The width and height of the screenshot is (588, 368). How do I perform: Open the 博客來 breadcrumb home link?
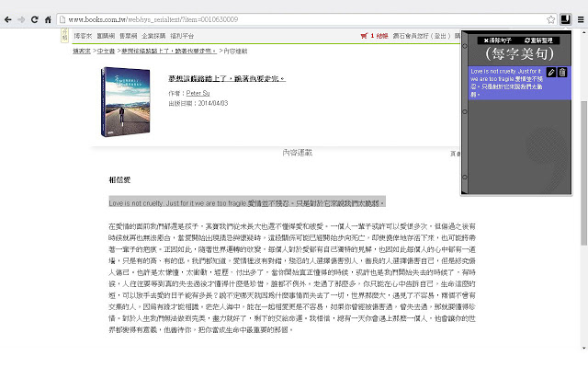coord(82,52)
